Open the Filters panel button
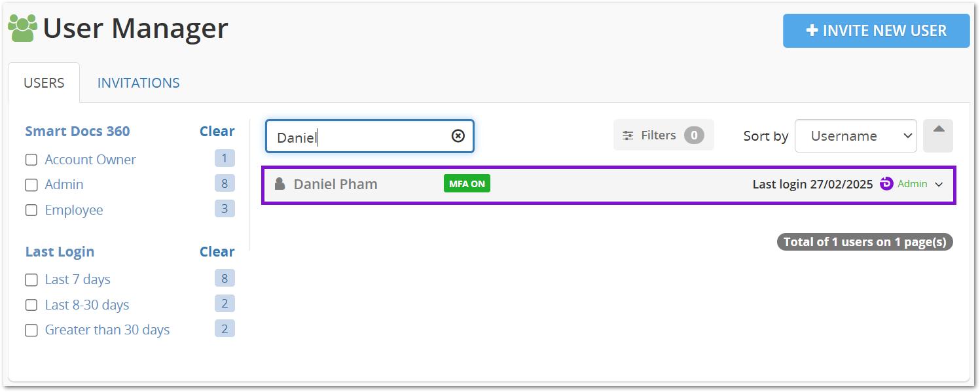Viewport: 980px width, 392px height. 663,135
